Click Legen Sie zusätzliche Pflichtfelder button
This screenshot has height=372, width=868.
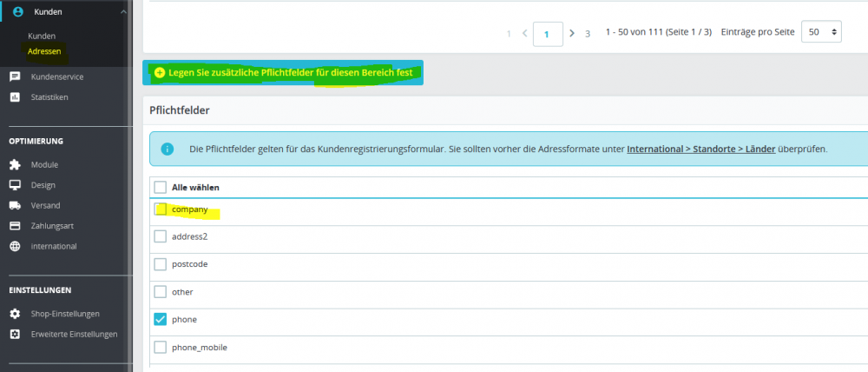pos(283,73)
